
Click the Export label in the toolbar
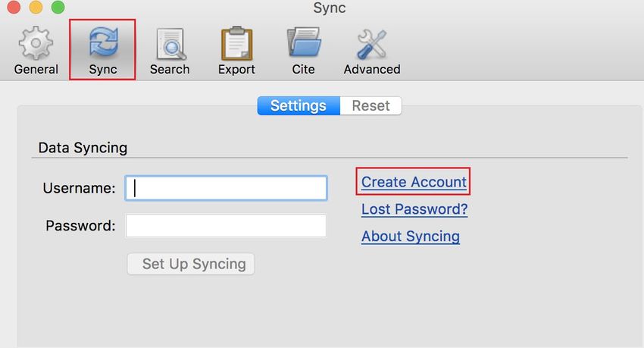point(236,70)
